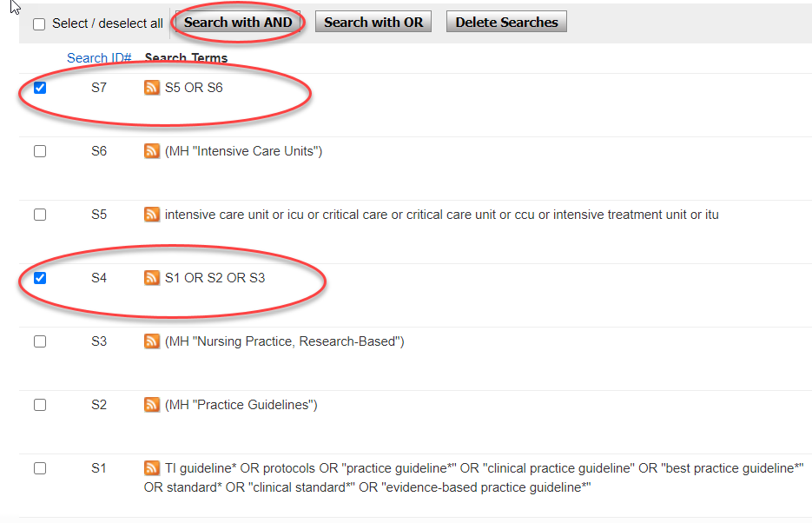Click the RSS feed icon for search S6
Viewport: 812px width, 523px height.
point(152,151)
